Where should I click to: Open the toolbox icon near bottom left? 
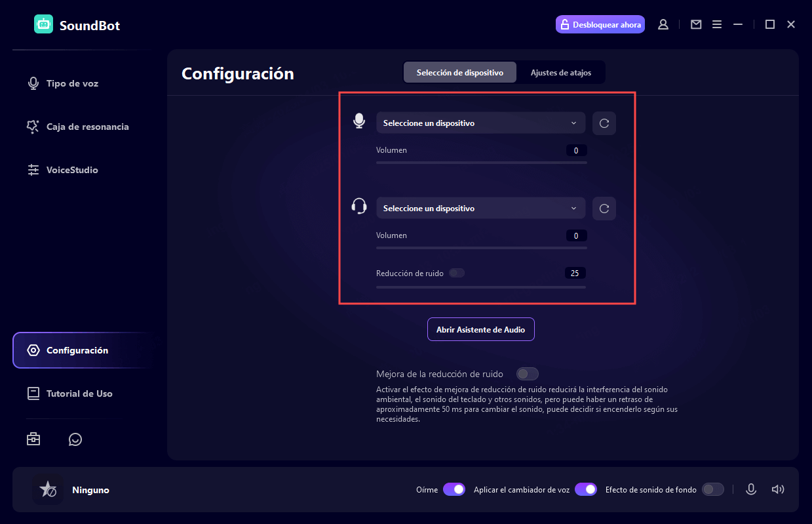tap(33, 439)
